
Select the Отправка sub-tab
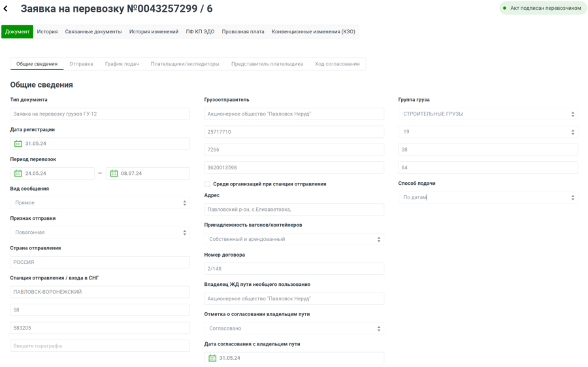click(x=81, y=64)
